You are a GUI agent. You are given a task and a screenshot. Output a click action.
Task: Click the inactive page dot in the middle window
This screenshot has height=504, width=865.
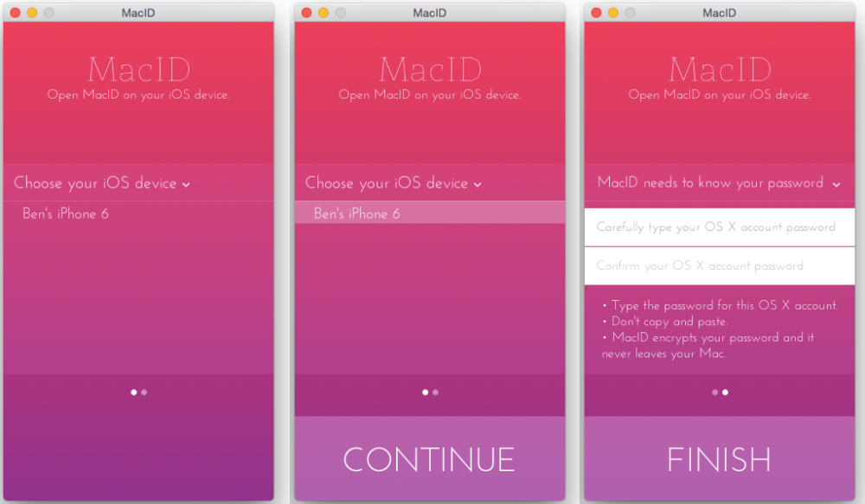pos(435,392)
